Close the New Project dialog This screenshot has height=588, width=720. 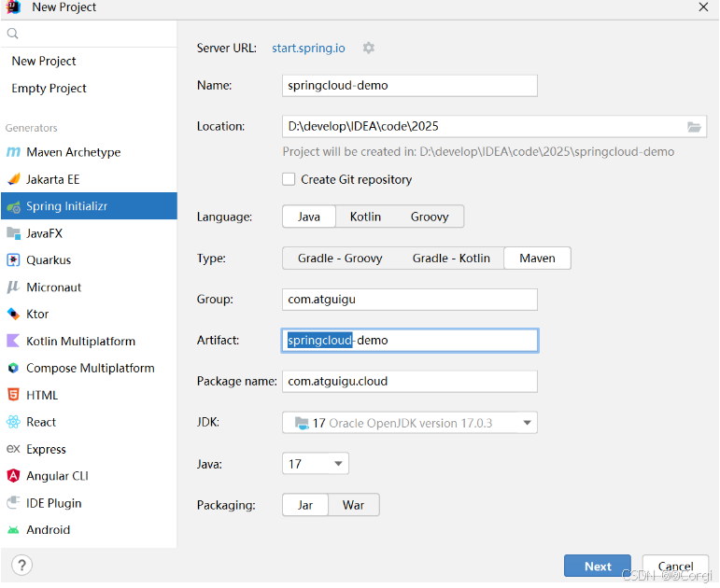pos(703,7)
